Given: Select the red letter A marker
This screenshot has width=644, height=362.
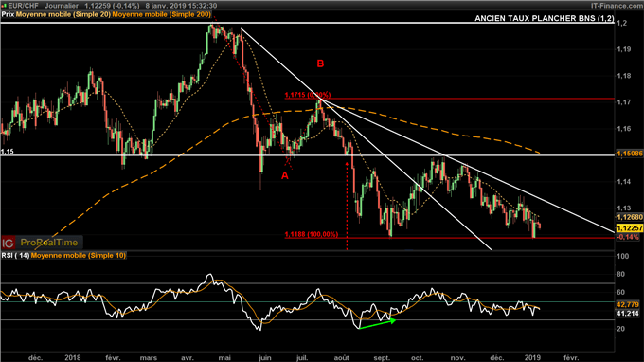Looking at the screenshot, I should (x=285, y=176).
